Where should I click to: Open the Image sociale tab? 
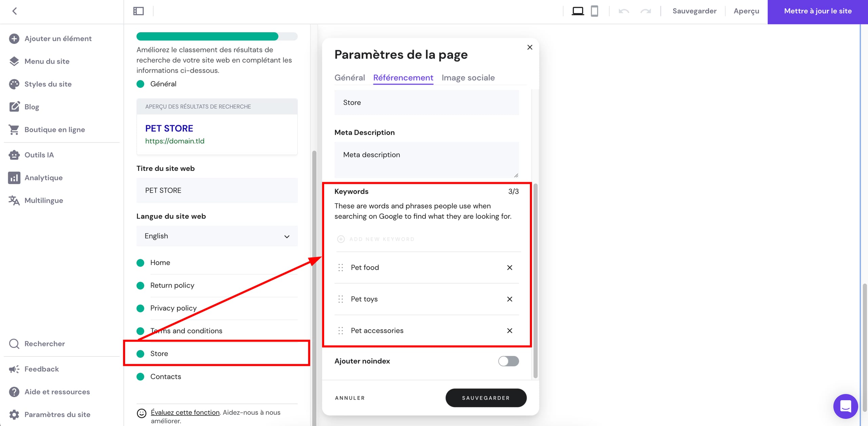(468, 78)
